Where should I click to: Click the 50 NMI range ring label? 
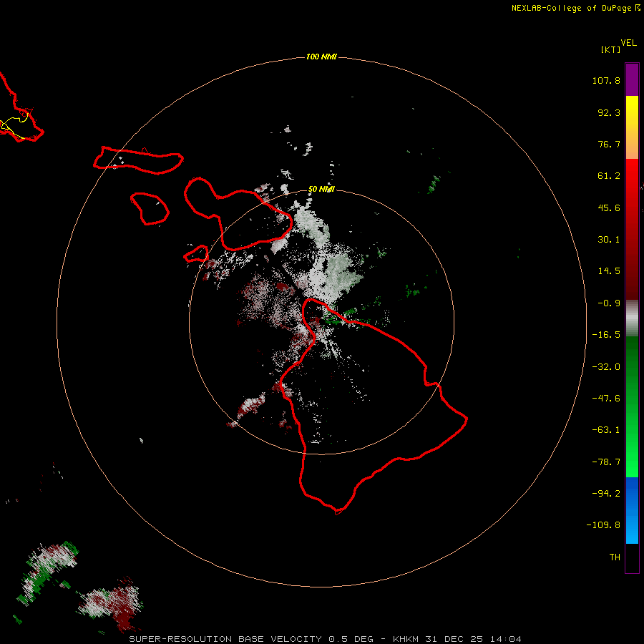321,189
